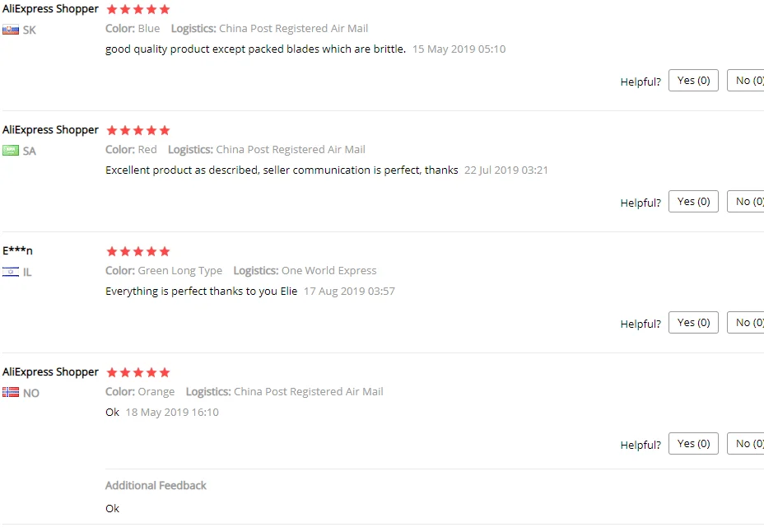The image size is (764, 532).
Task: Click the reviewer name E***n
Action: tap(17, 251)
